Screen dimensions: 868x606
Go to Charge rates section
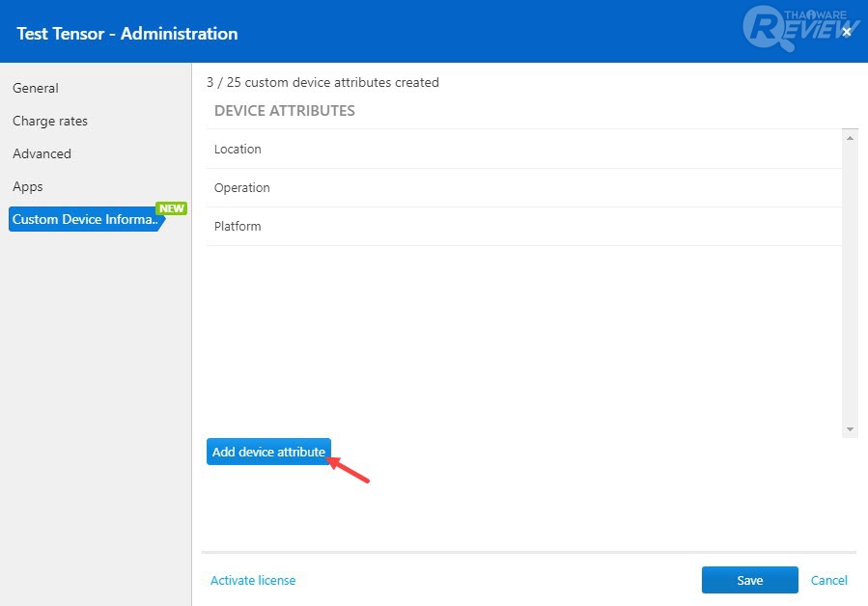(x=50, y=121)
